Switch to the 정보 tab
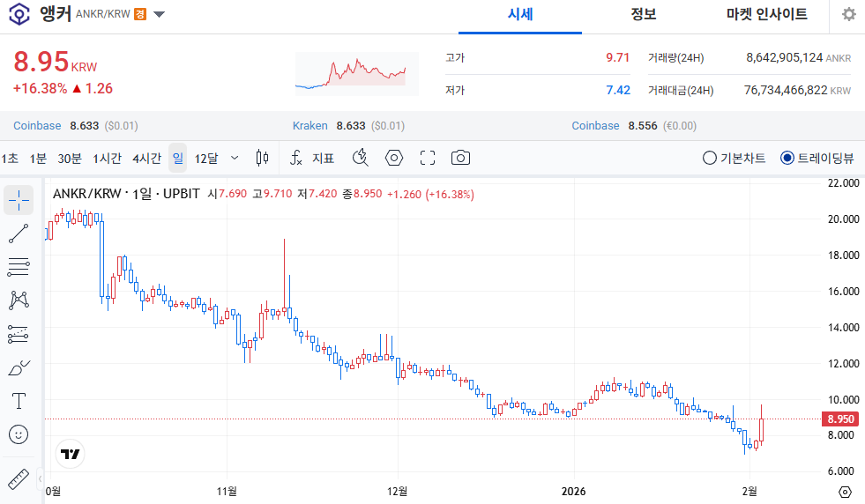The width and height of the screenshot is (865, 504). (644, 14)
